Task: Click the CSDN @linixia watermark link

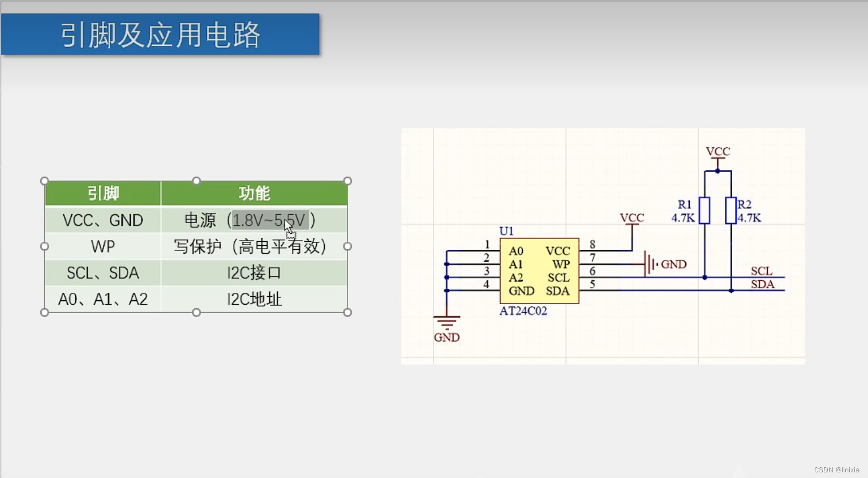Action: pyautogui.click(x=838, y=469)
